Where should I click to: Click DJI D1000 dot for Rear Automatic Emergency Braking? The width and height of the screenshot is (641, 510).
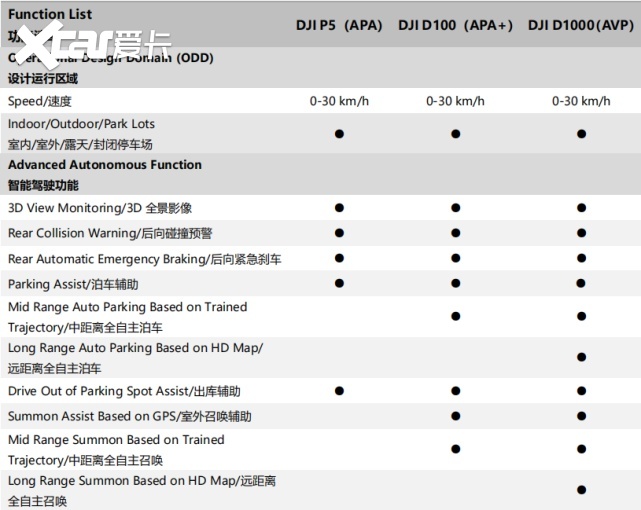coord(581,259)
